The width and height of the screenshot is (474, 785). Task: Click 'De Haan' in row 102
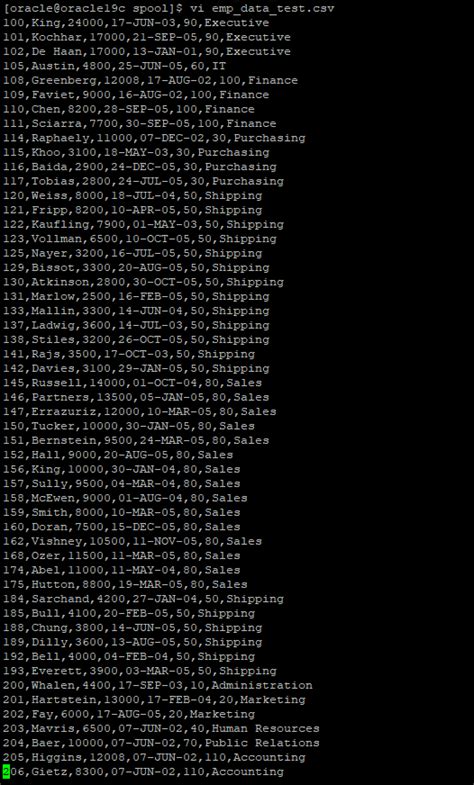pyautogui.click(x=56, y=52)
